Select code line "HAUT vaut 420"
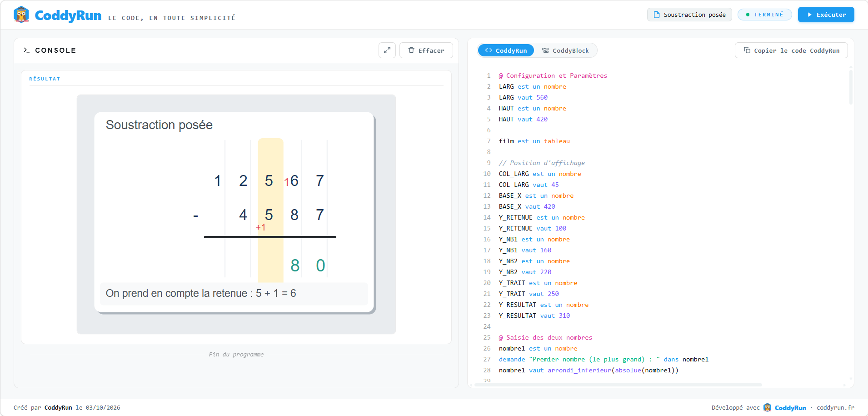868x416 pixels. click(523, 119)
